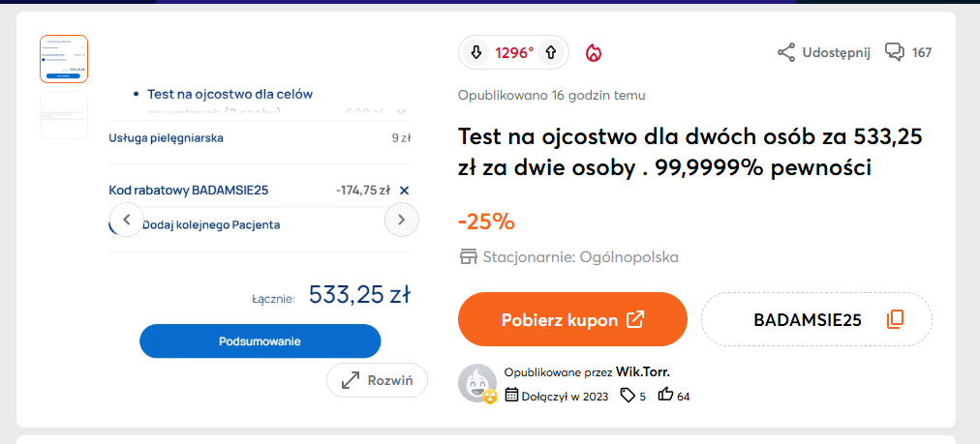Image resolution: width=980 pixels, height=444 pixels.
Task: Select the second image thumbnail
Action: point(64,115)
